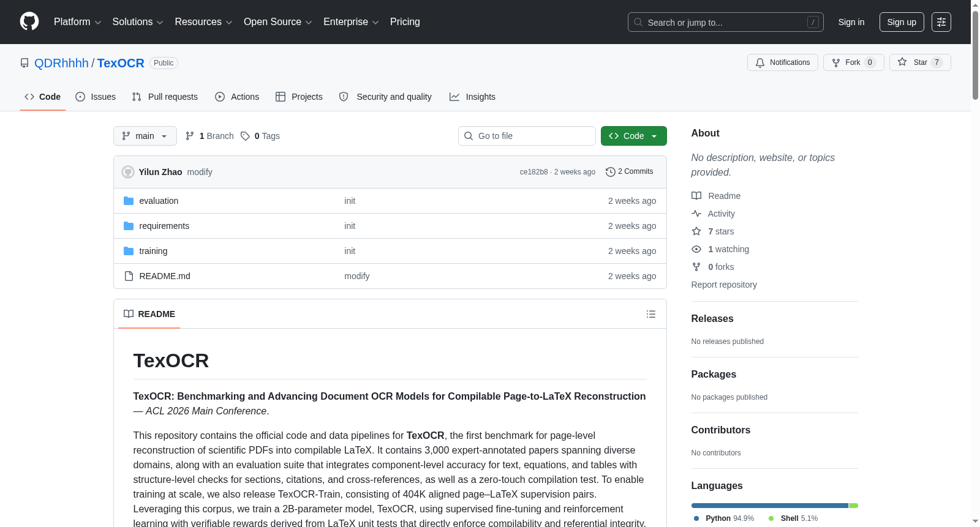Open the 'modify' commit for README.md
Image resolution: width=980 pixels, height=527 pixels.
(x=357, y=276)
